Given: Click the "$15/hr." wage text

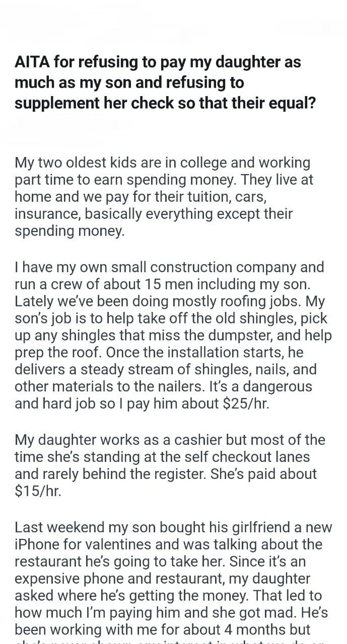Looking at the screenshot, I should (x=38, y=491).
